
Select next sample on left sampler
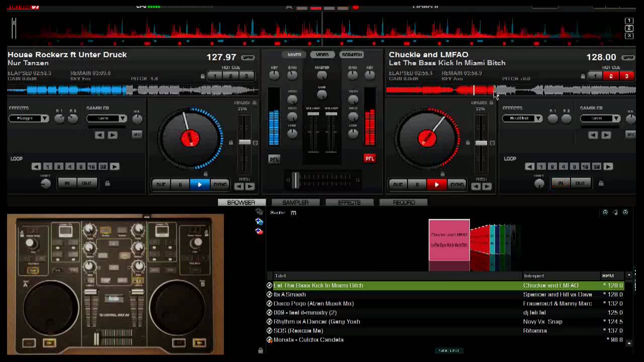(x=113, y=135)
